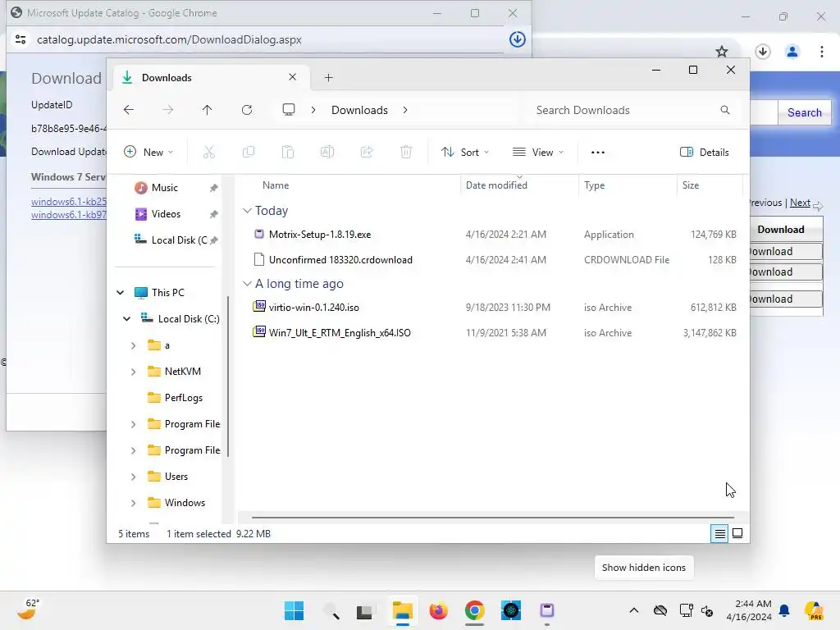Click the This PC monitor icon in address bar
The width and height of the screenshot is (840, 630).
(x=289, y=110)
